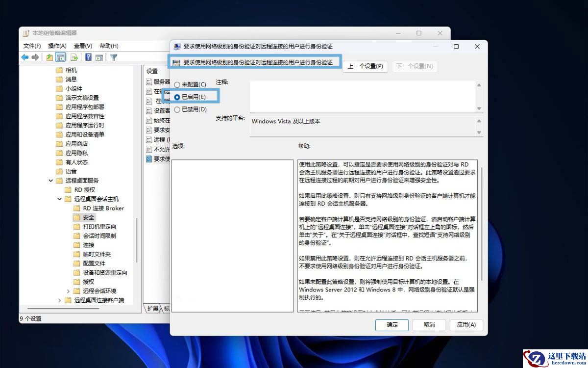Click the folder icon beside 临时文件夹
This screenshot has width=588, height=368.
pyautogui.click(x=77, y=254)
